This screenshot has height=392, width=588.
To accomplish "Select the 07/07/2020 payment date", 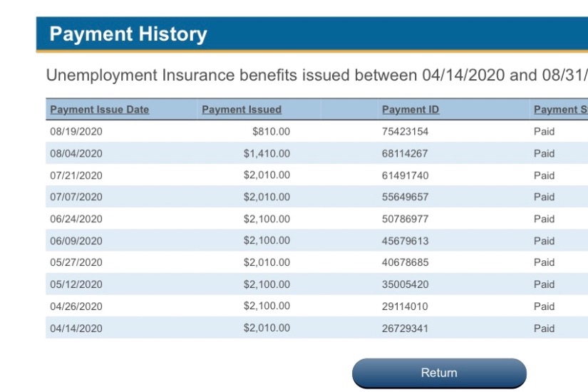I will coord(76,197).
